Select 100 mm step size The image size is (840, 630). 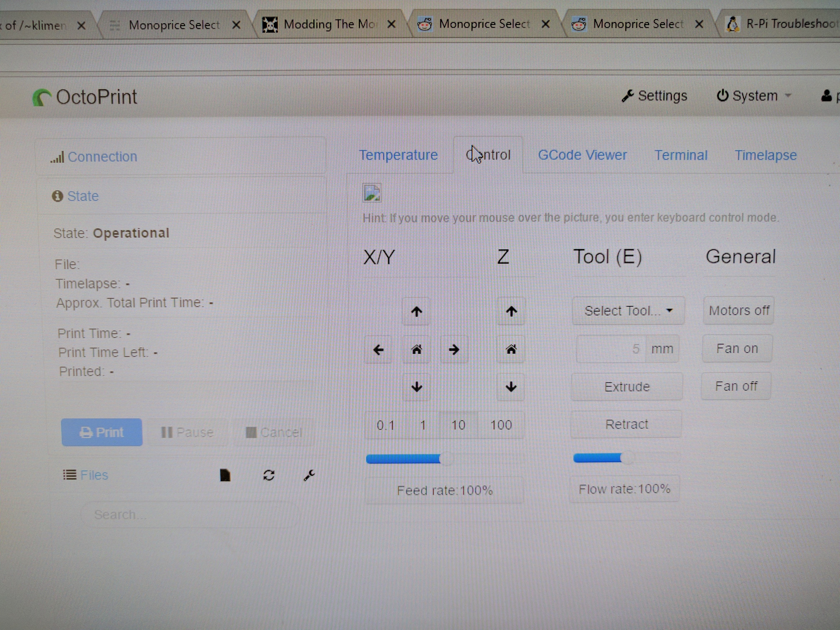pos(501,425)
